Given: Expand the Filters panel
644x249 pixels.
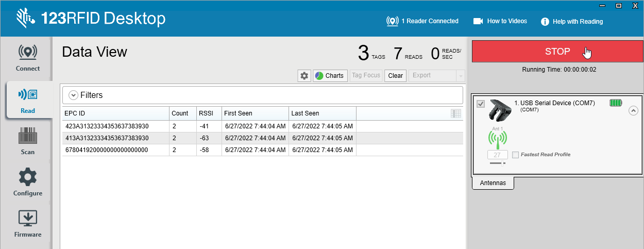Looking at the screenshot, I should coord(73,95).
